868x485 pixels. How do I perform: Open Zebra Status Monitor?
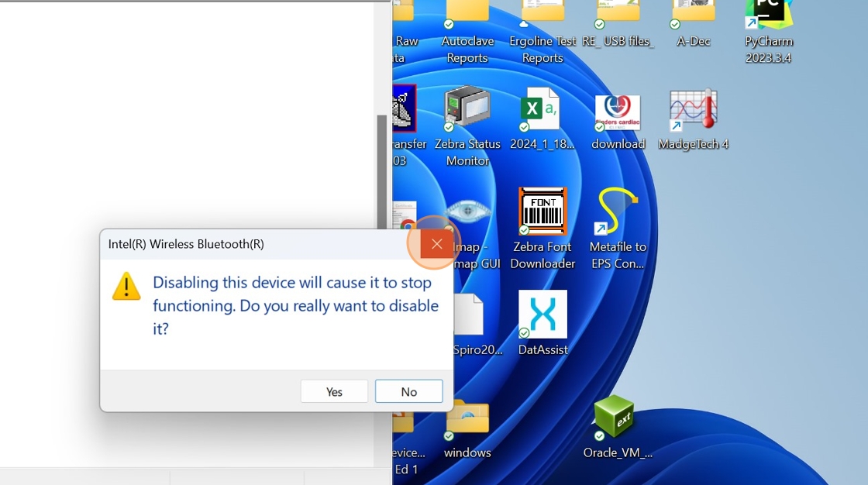468,126
